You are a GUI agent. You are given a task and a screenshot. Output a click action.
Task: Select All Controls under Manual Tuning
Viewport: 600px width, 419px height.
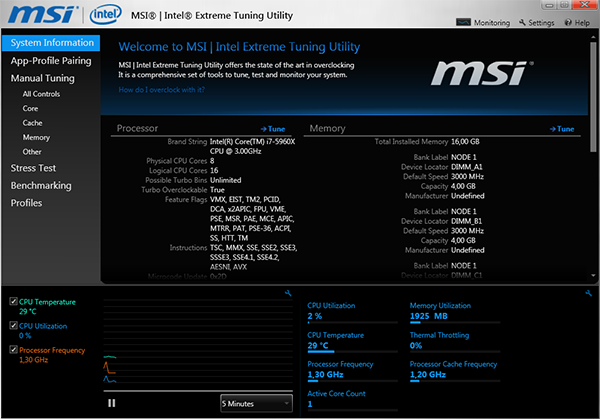click(x=41, y=94)
